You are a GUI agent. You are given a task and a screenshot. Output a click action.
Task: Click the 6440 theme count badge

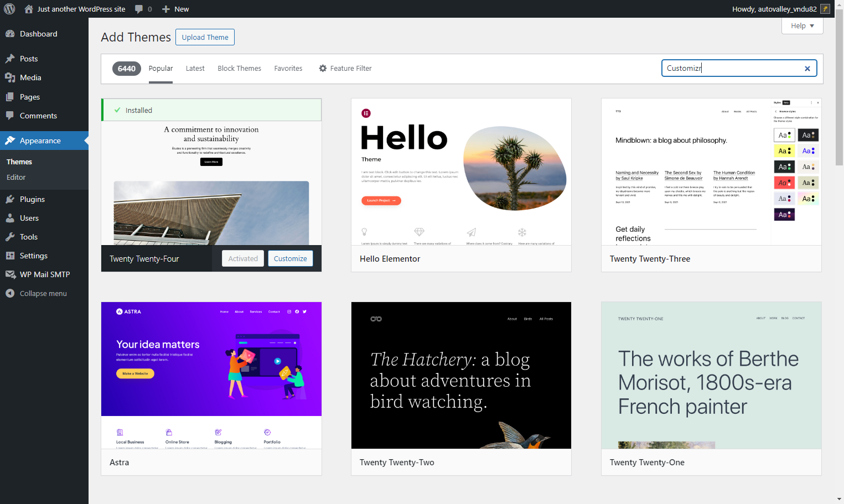click(x=126, y=69)
